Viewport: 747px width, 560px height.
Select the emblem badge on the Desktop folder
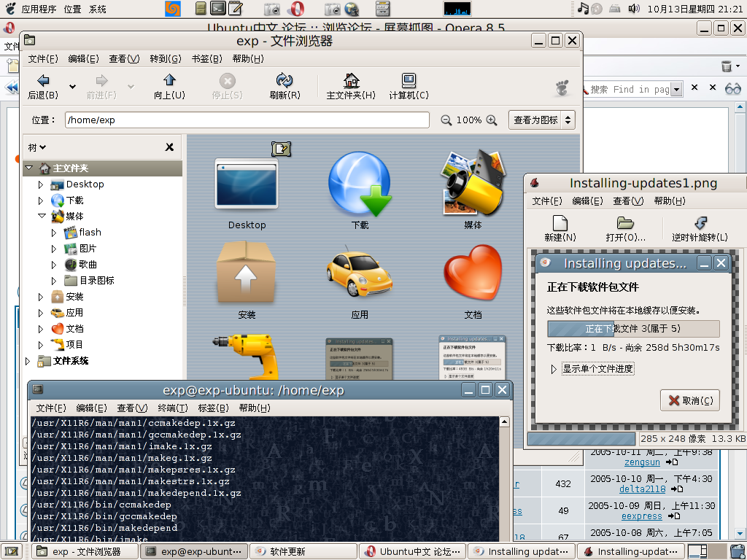(281, 149)
